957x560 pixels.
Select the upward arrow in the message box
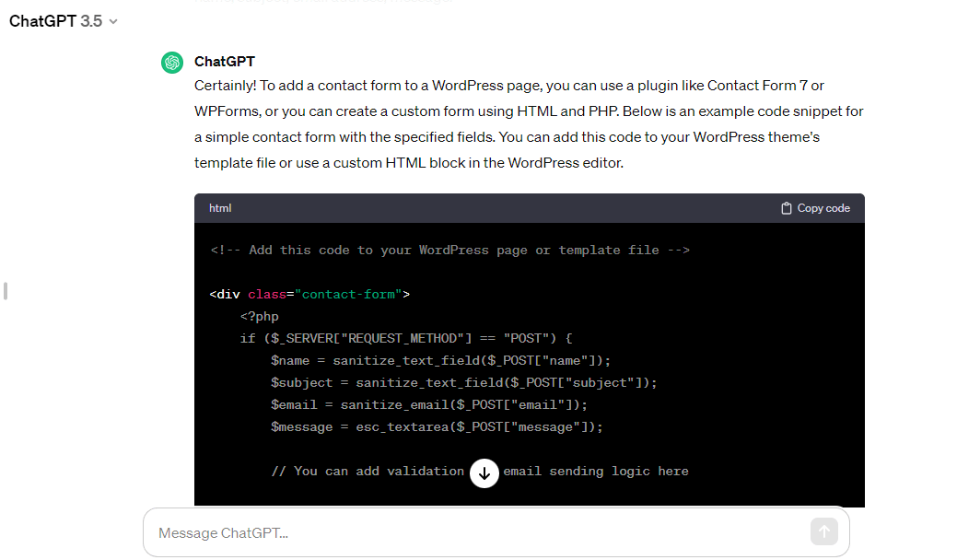tap(824, 531)
